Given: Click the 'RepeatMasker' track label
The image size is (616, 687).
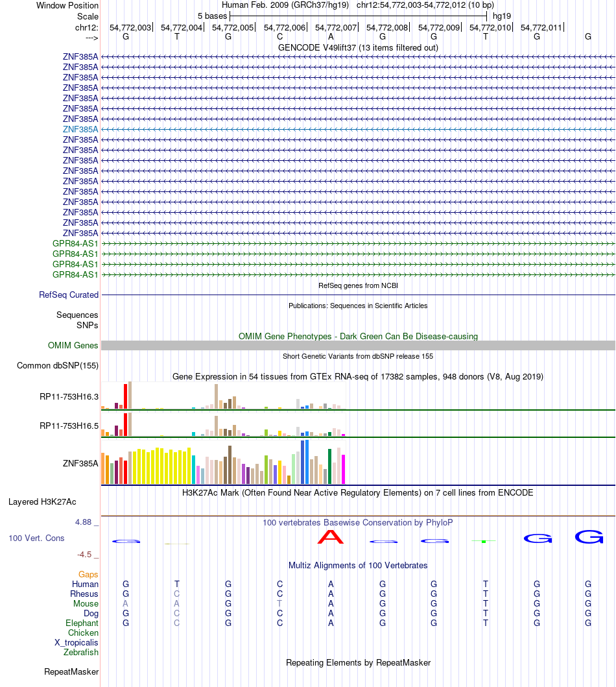Looking at the screenshot, I should [71, 671].
